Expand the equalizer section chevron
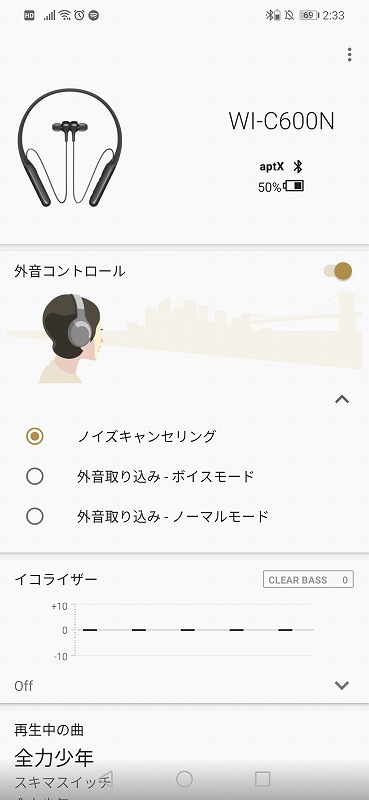Image resolution: width=369 pixels, height=800 pixels. point(341,685)
